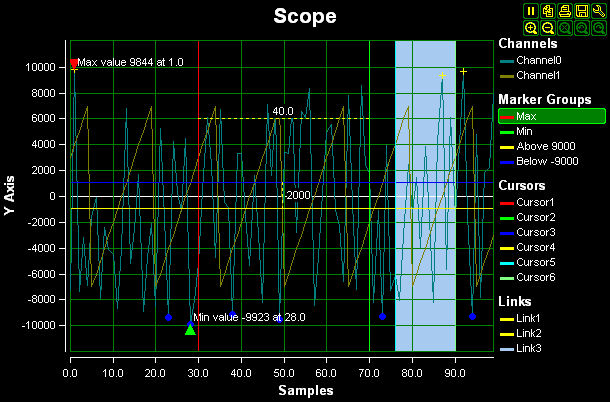The height and width of the screenshot is (402, 610).
Task: Click the red Max value marker
Action: click(x=74, y=63)
